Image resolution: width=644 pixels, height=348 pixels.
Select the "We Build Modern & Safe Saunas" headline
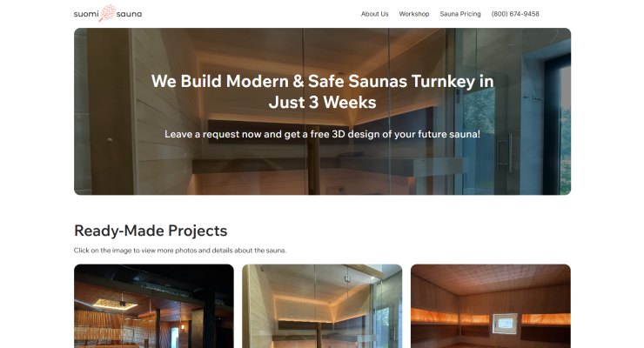(322, 91)
